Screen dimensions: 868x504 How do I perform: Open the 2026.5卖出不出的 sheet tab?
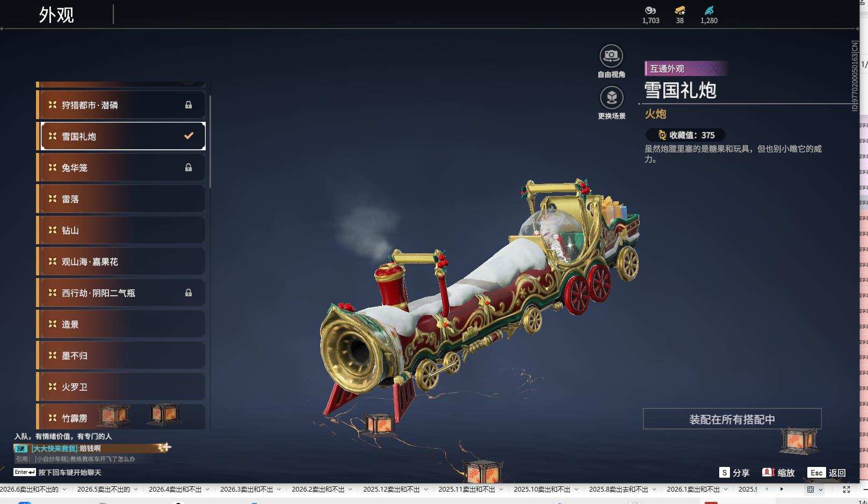[104, 490]
